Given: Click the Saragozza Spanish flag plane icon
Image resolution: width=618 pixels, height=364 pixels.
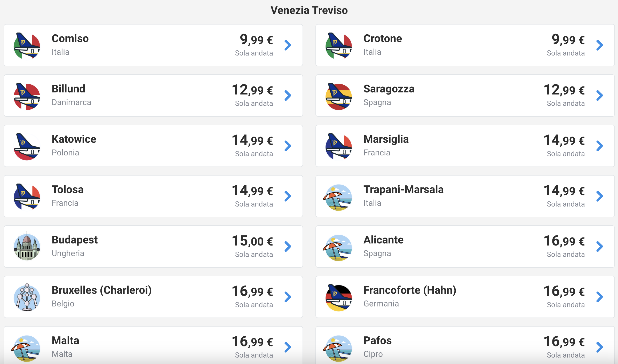Looking at the screenshot, I should click(339, 96).
